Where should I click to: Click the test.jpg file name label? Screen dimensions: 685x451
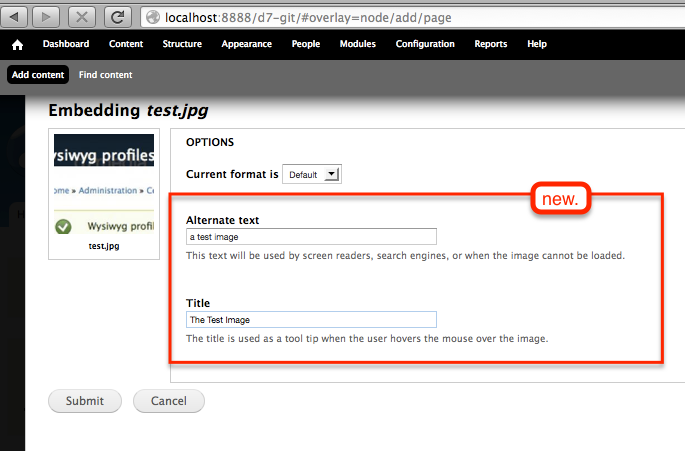(104, 246)
